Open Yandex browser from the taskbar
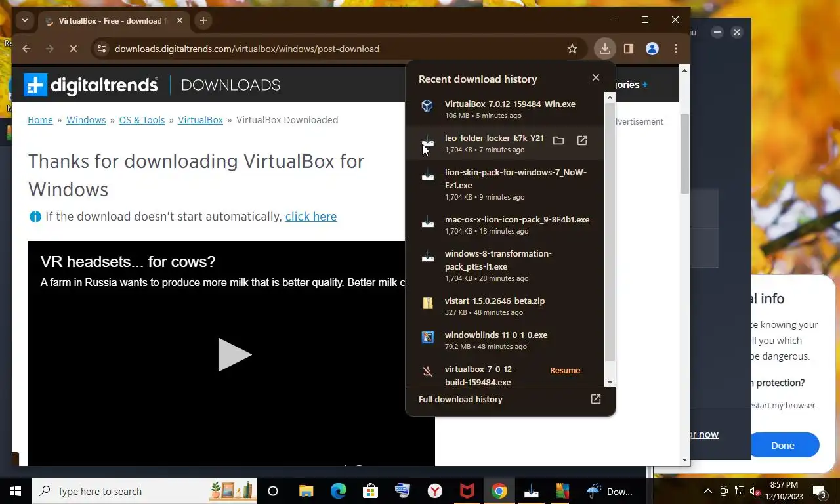Screen dimensions: 840x504 pyautogui.click(x=435, y=491)
